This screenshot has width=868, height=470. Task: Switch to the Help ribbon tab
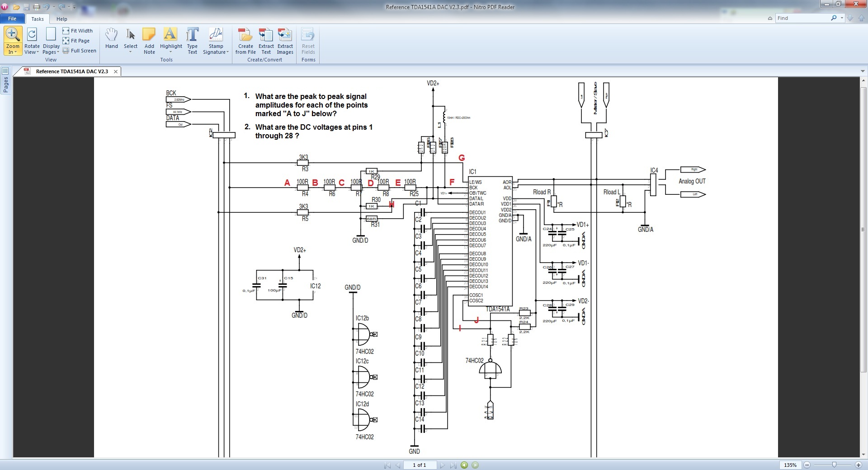pyautogui.click(x=61, y=19)
